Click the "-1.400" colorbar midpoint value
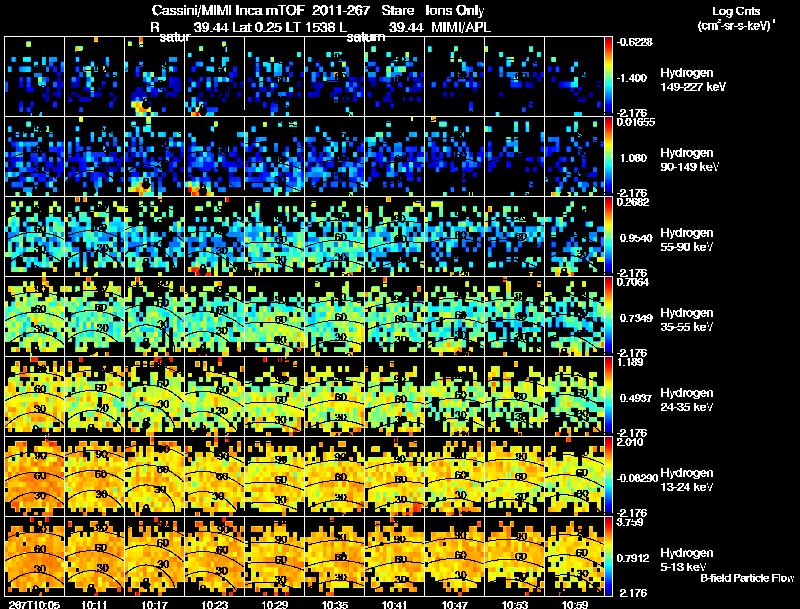The image size is (800, 609). coord(632,78)
